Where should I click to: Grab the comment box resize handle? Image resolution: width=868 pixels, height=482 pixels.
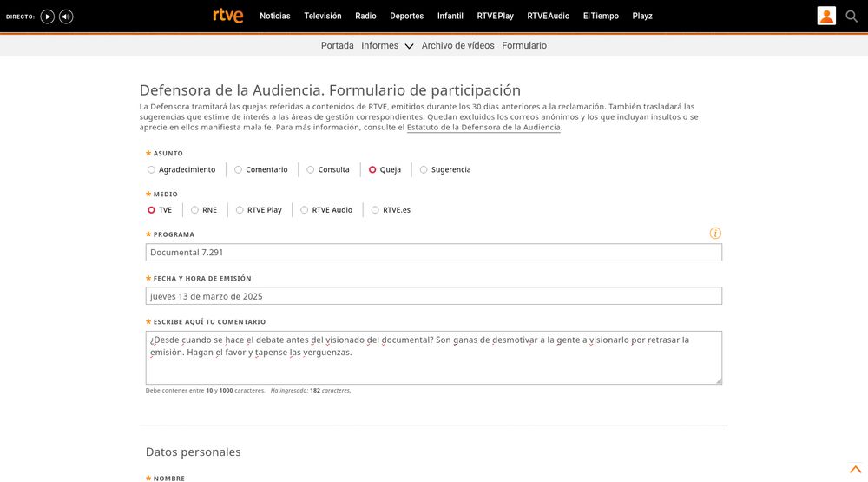719,380
